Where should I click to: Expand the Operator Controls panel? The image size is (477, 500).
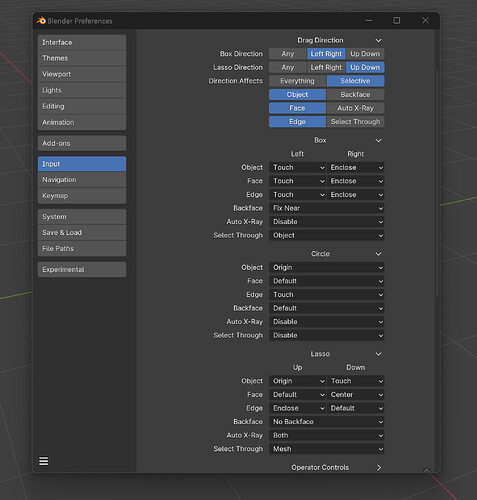coord(379,468)
